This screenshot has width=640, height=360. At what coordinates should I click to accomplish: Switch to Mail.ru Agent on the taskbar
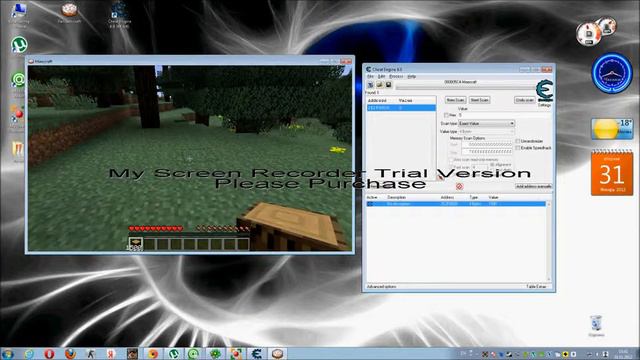[x=194, y=353]
